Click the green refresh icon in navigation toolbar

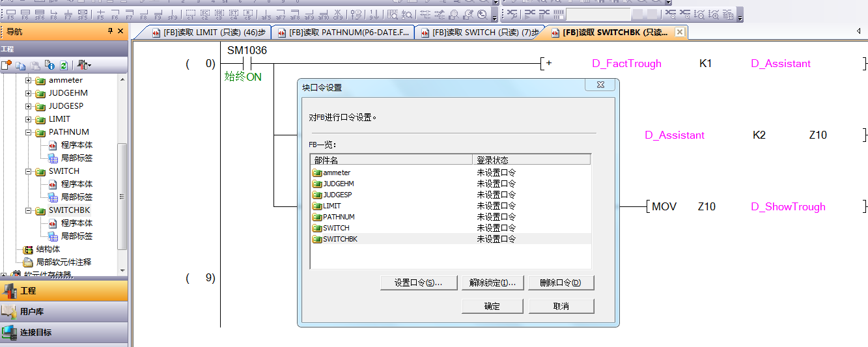(63, 65)
